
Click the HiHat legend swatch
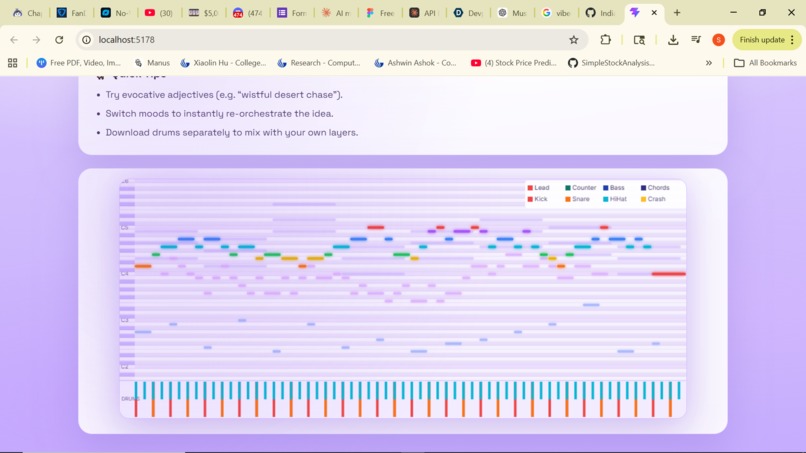pyautogui.click(x=606, y=199)
